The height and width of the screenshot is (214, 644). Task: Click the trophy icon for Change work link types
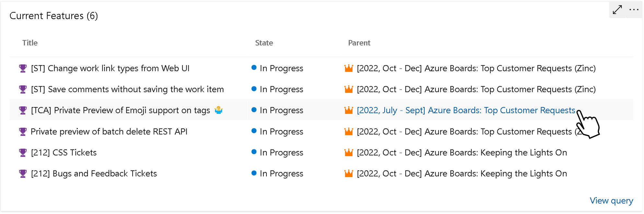(x=22, y=68)
